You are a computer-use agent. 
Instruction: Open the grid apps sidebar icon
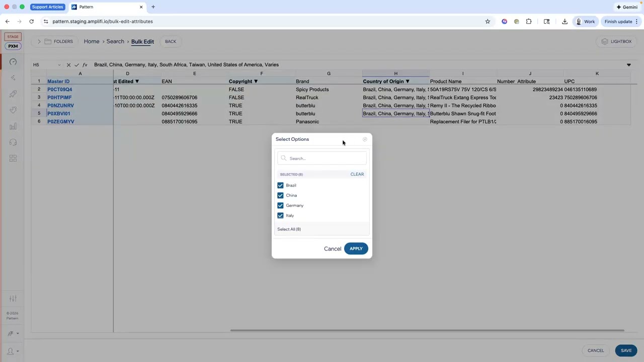[x=13, y=158]
